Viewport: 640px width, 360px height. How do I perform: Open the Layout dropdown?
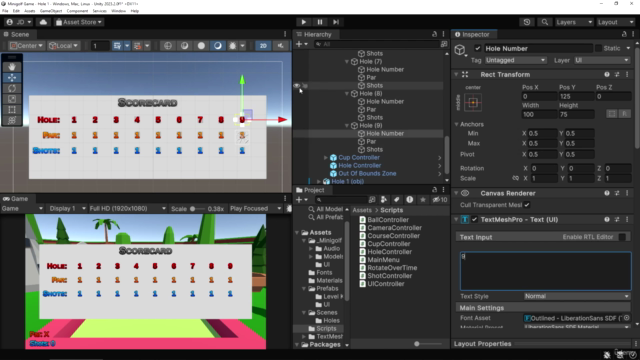(x=616, y=22)
